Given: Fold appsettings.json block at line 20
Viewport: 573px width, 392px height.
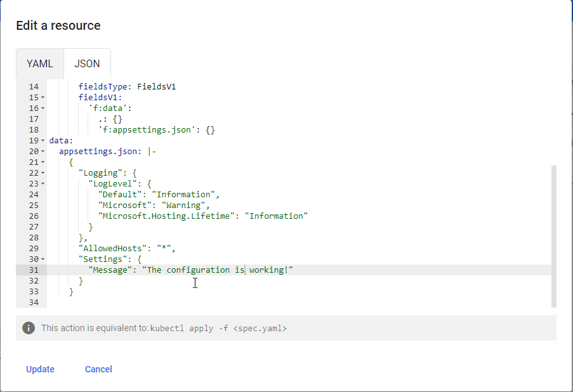Looking at the screenshot, I should pos(43,152).
